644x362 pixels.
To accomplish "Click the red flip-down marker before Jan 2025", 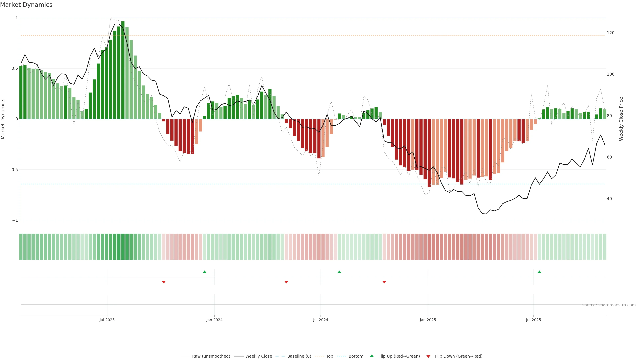I will [x=384, y=282].
